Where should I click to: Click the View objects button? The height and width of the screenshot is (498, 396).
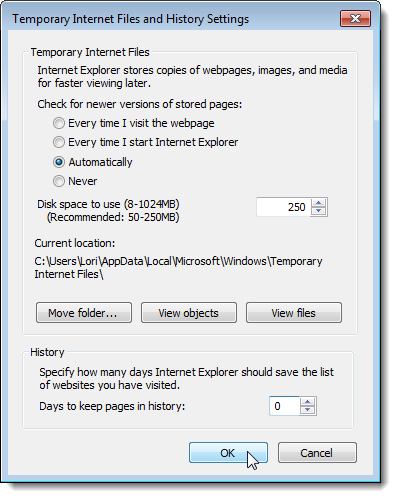click(189, 313)
